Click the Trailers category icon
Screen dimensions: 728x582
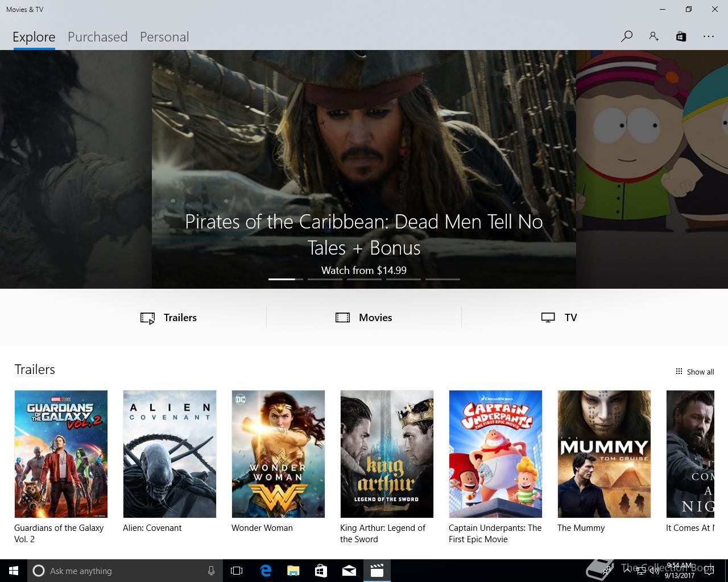(147, 318)
